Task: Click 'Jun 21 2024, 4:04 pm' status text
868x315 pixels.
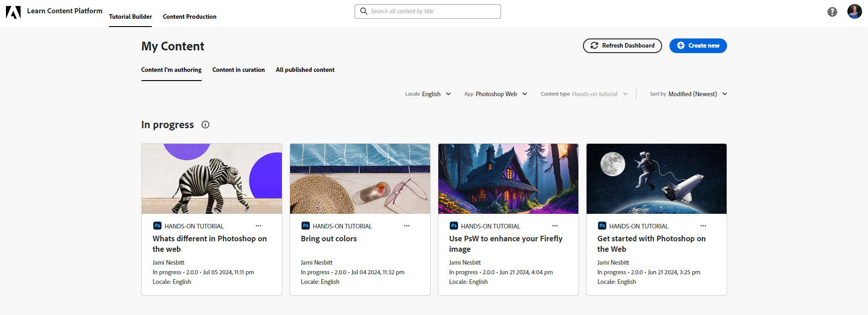Action: click(526, 272)
